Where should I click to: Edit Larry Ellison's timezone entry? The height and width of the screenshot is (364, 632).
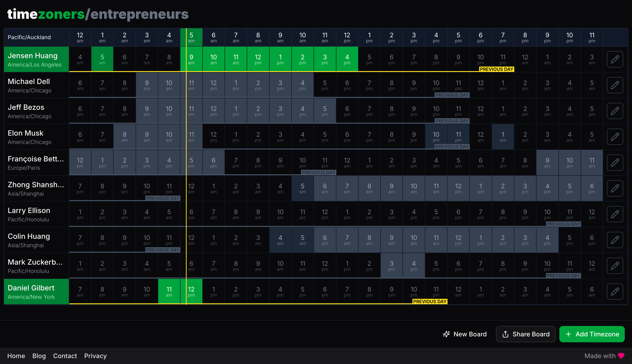(615, 214)
